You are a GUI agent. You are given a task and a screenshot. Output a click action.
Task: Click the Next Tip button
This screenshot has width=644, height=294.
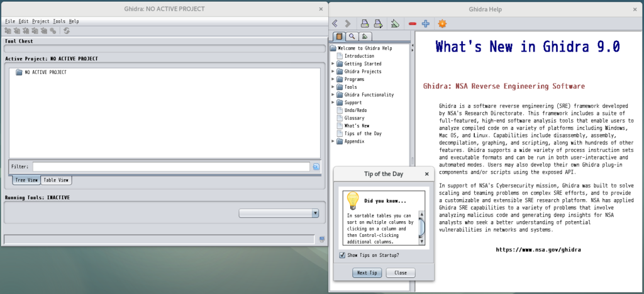[367, 273]
